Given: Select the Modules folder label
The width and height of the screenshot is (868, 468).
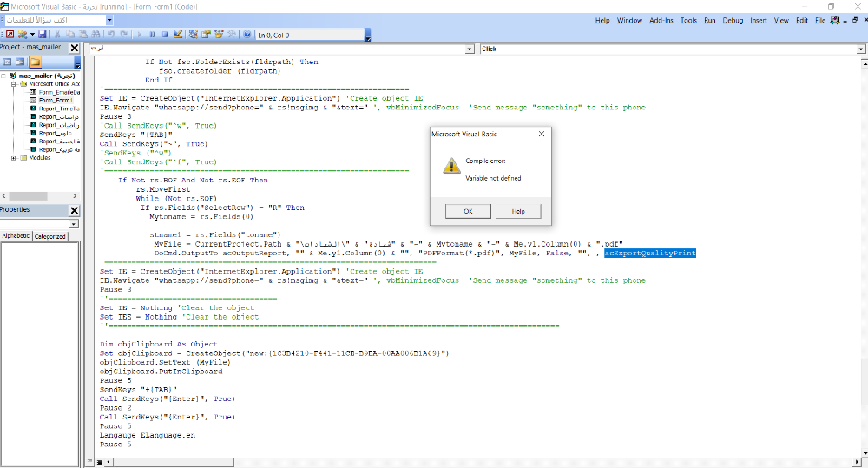Looking at the screenshot, I should tap(39, 158).
